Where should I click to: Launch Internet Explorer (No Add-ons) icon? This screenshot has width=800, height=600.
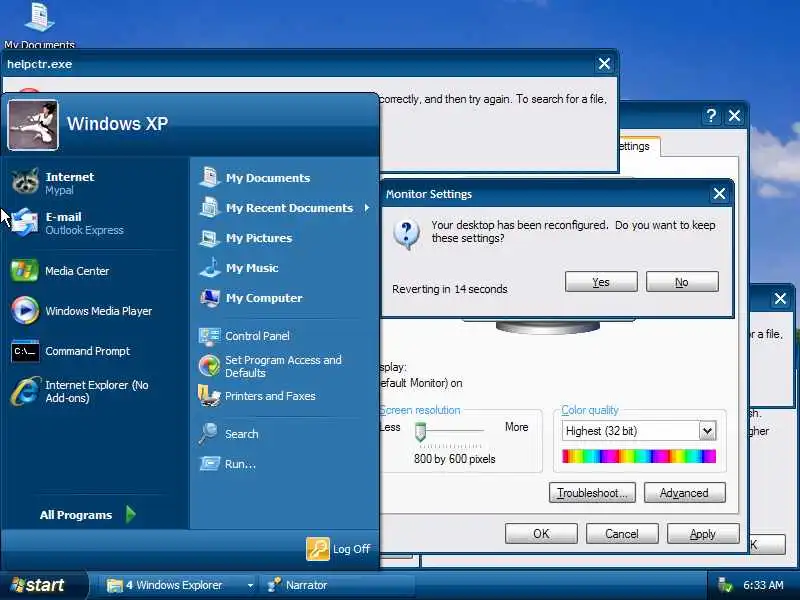tap(24, 391)
